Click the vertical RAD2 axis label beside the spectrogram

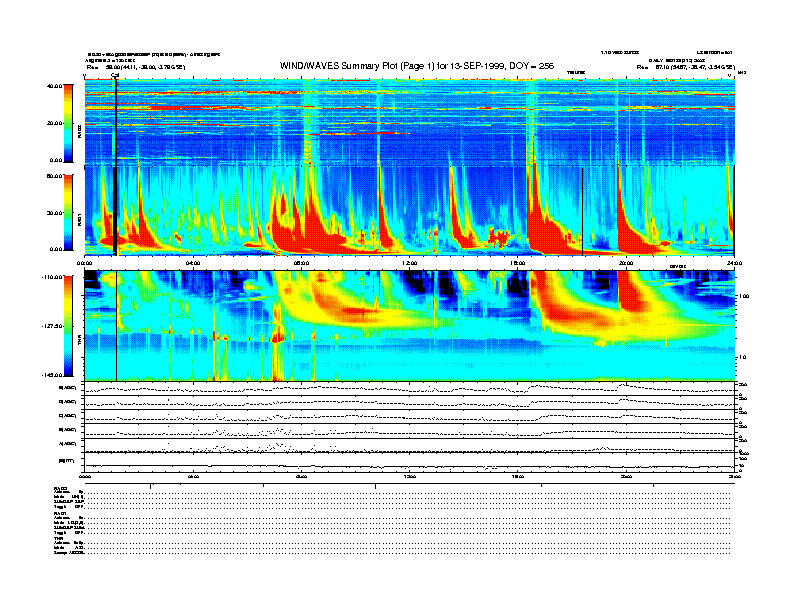79,133
